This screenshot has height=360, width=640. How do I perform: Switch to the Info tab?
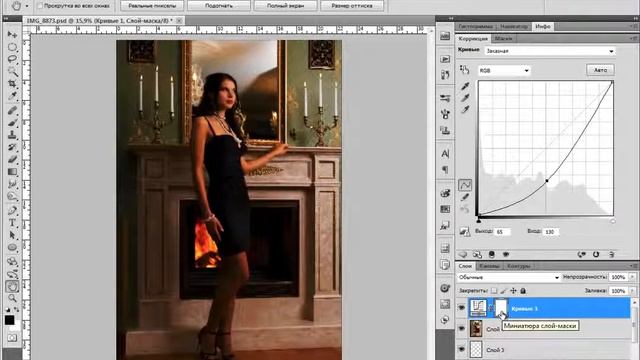pyautogui.click(x=543, y=26)
